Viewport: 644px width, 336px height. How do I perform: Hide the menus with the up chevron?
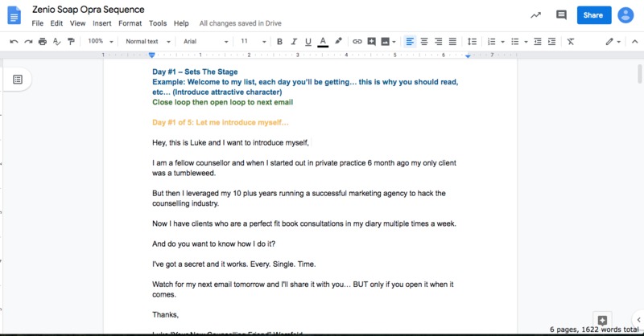tap(634, 42)
